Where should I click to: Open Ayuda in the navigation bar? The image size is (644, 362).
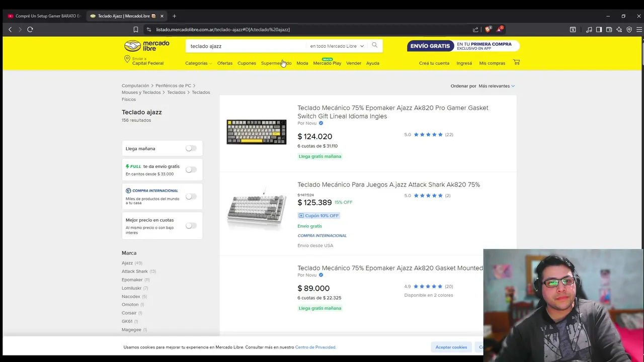click(373, 63)
